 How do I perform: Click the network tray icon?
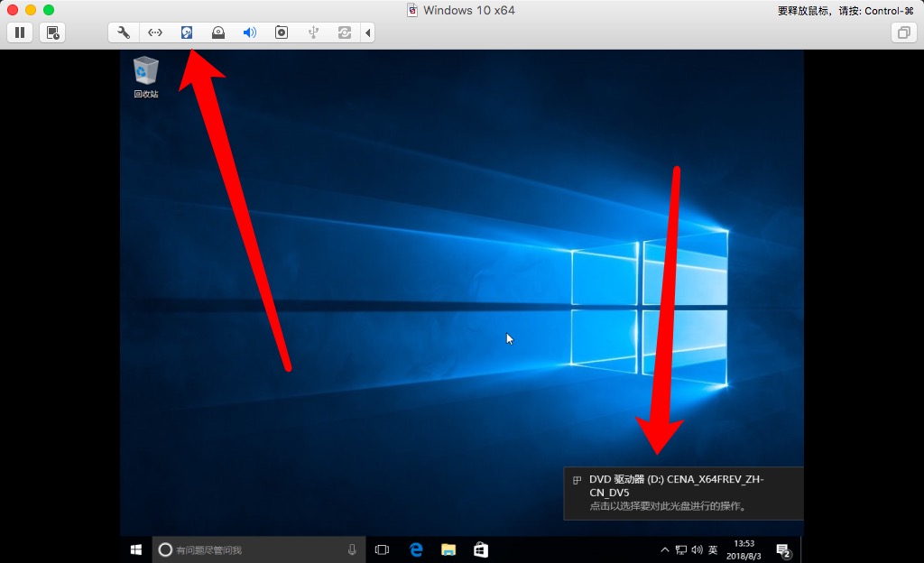click(681, 549)
